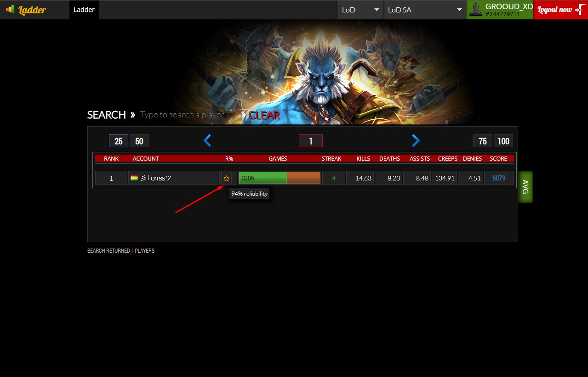Click the reliability star icon

coord(226,178)
